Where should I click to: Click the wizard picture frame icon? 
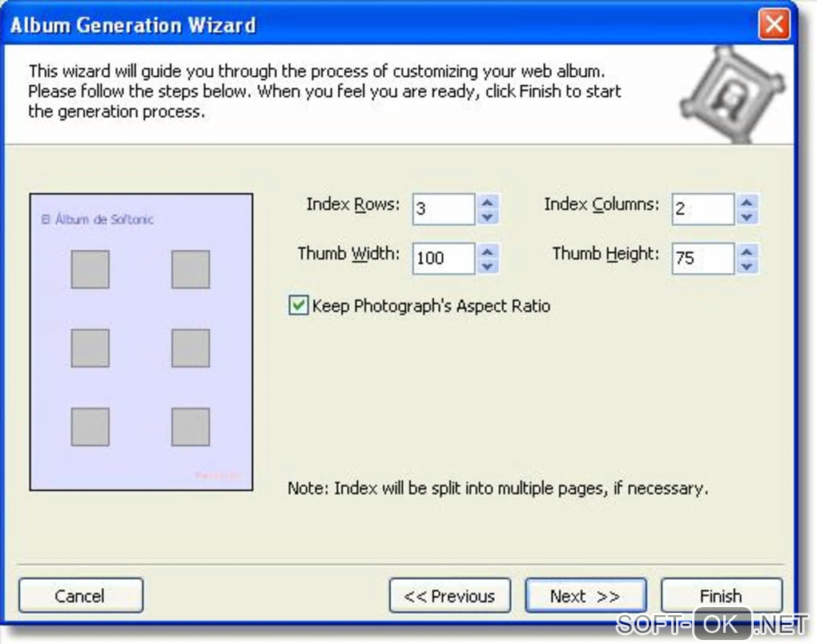tap(733, 95)
